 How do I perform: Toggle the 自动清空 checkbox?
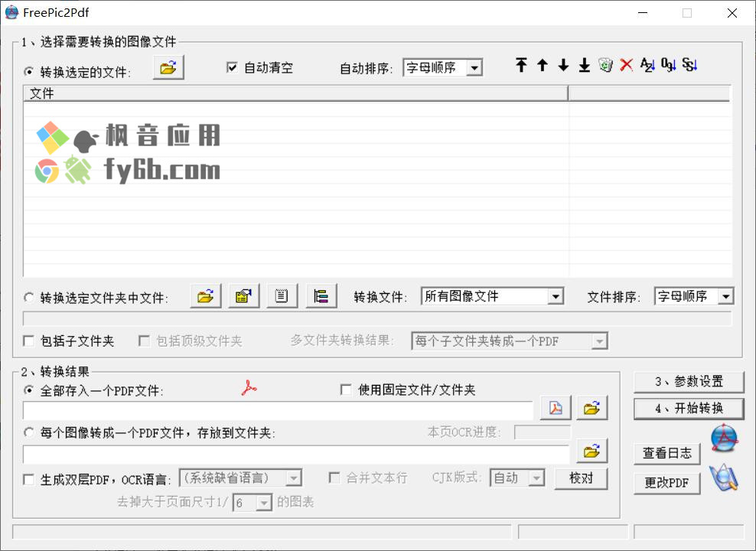[232, 67]
